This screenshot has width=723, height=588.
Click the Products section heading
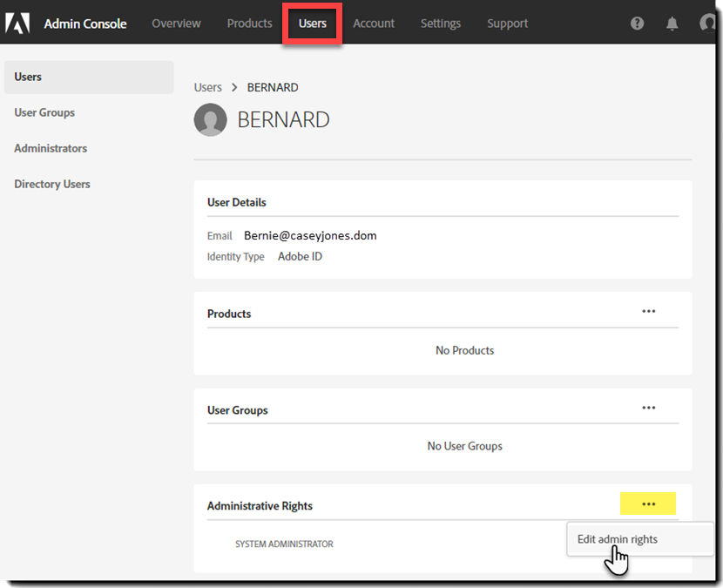229,314
